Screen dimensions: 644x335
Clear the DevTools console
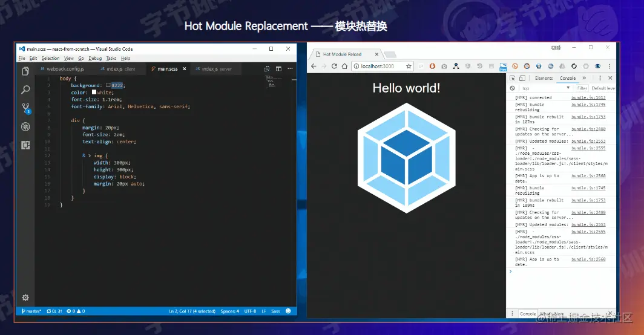[x=512, y=88]
